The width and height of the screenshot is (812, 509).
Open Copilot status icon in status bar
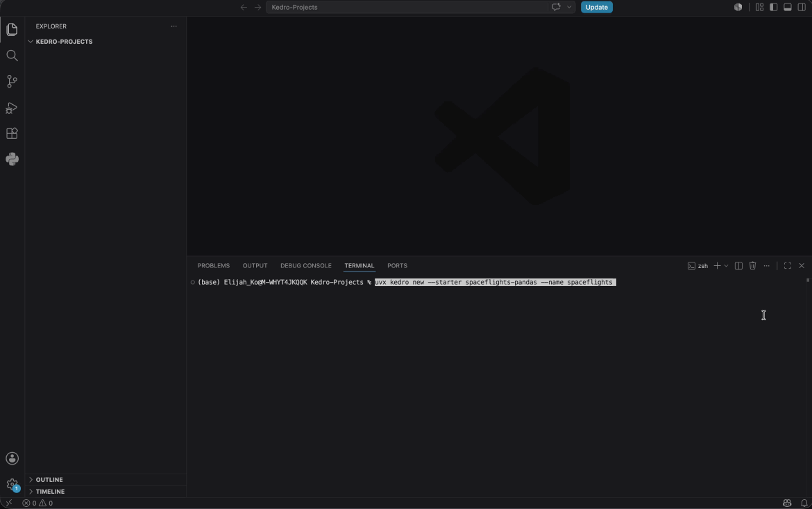click(787, 503)
